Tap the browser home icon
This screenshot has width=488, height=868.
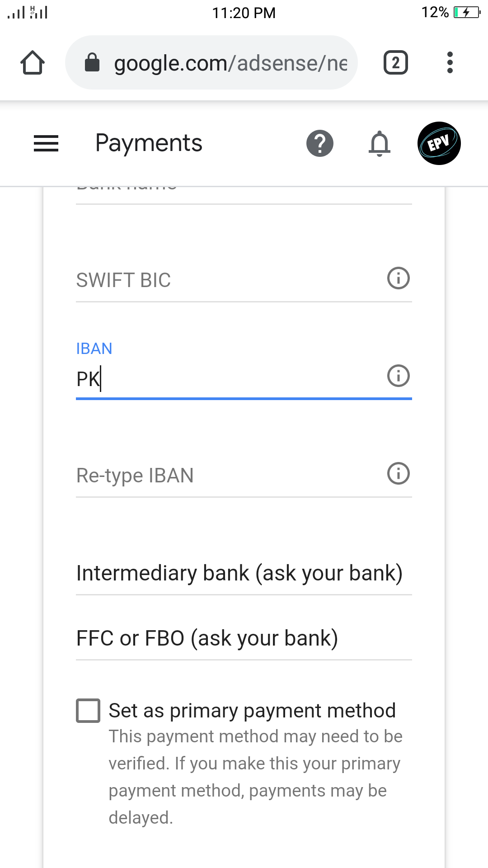(33, 62)
